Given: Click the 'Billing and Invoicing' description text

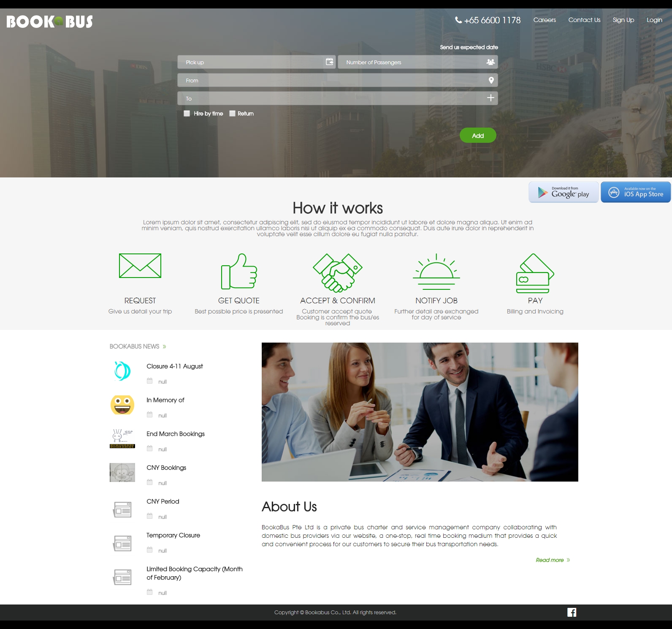Looking at the screenshot, I should (535, 311).
